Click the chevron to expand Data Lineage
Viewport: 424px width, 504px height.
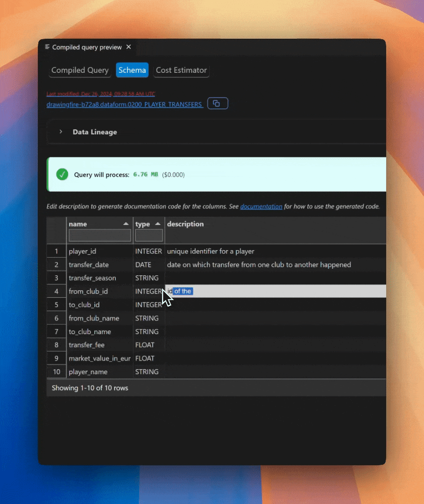click(60, 132)
